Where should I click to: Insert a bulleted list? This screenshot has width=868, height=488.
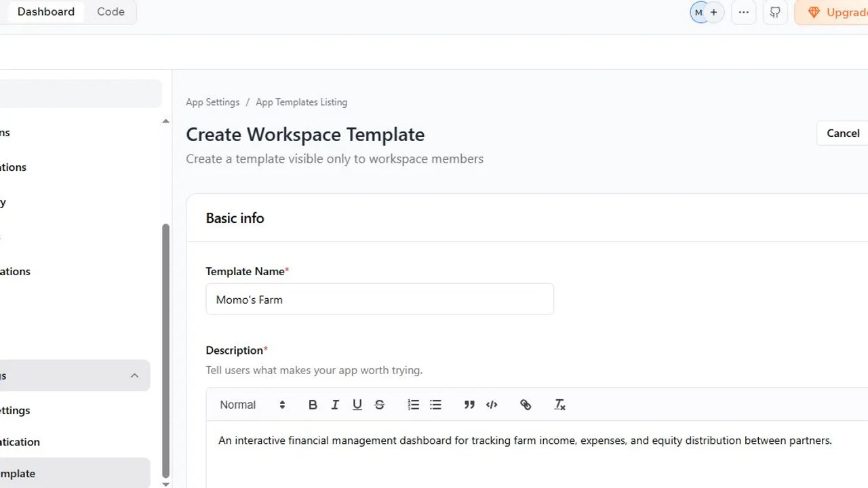point(435,405)
